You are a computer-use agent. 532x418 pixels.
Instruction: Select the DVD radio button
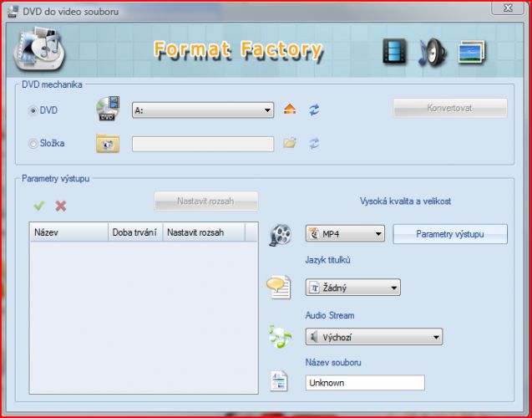[x=33, y=110]
